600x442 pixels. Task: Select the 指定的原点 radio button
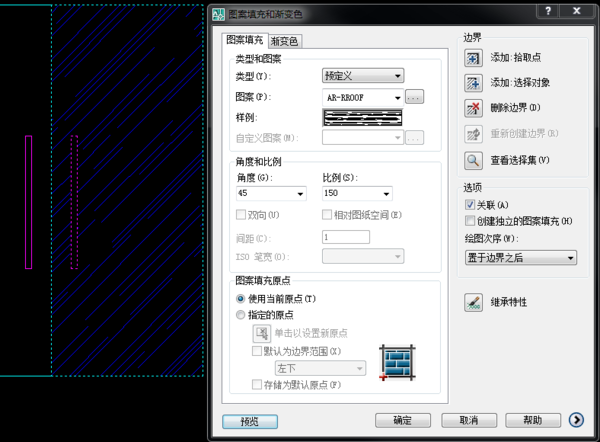coord(240,315)
